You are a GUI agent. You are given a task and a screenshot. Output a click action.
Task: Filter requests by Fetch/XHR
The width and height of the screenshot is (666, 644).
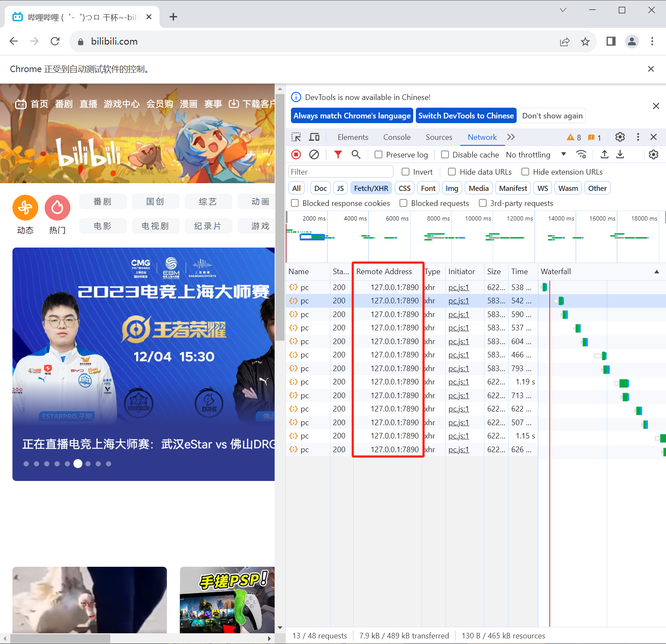point(371,188)
